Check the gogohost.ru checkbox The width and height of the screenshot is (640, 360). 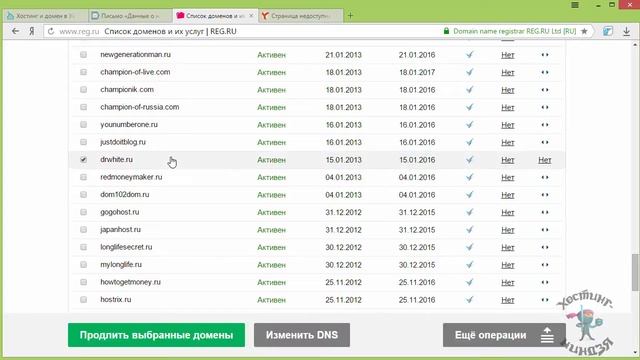point(83,212)
